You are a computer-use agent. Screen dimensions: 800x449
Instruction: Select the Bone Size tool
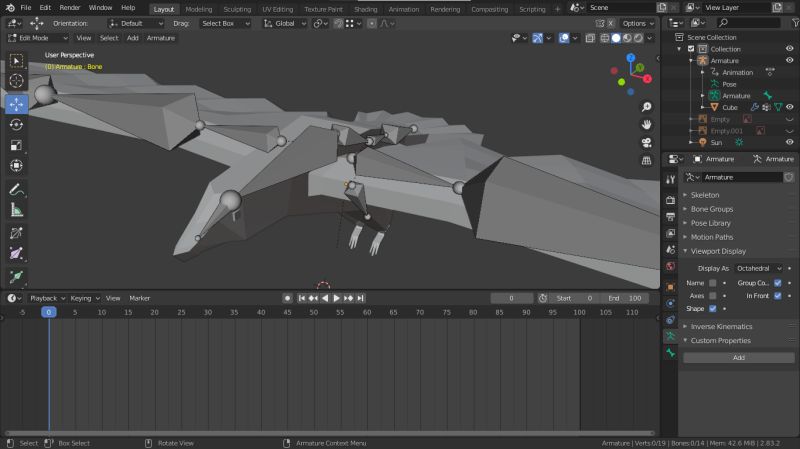click(x=16, y=254)
